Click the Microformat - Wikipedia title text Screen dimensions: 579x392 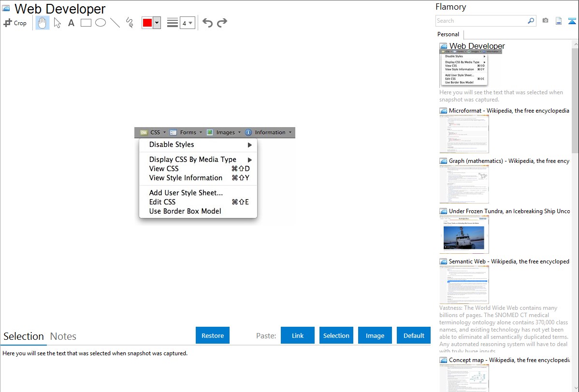(509, 111)
